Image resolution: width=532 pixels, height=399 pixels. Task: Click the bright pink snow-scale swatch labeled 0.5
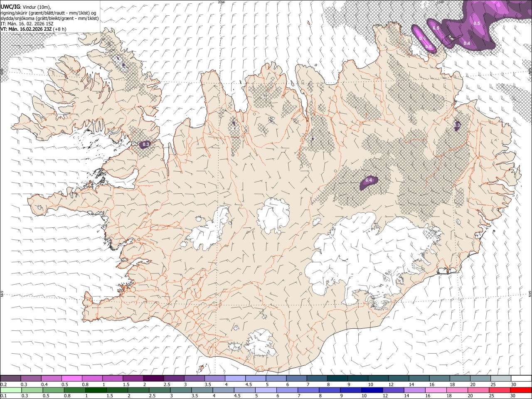(71, 378)
